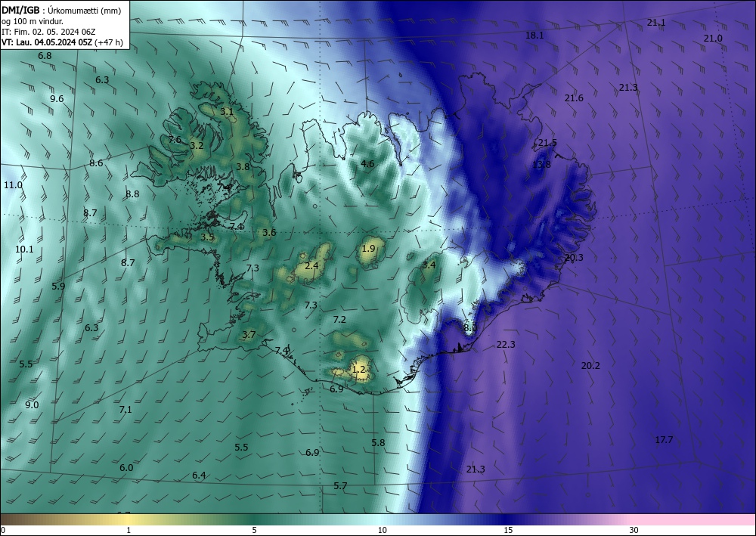Click the pink end of the colour scale
Viewport: 756px width, 536px height.
click(x=694, y=519)
